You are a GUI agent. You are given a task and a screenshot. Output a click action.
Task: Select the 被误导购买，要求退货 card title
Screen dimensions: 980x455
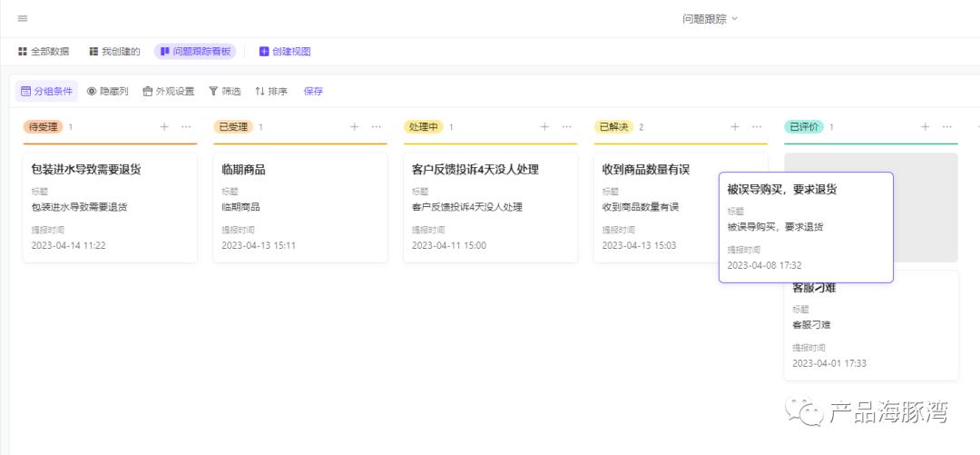[782, 190]
